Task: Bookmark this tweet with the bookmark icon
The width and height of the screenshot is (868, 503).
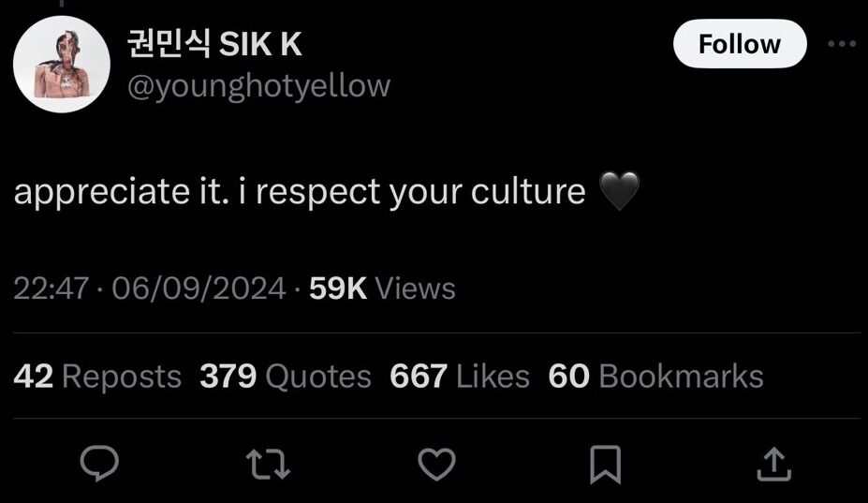Action: (x=605, y=465)
